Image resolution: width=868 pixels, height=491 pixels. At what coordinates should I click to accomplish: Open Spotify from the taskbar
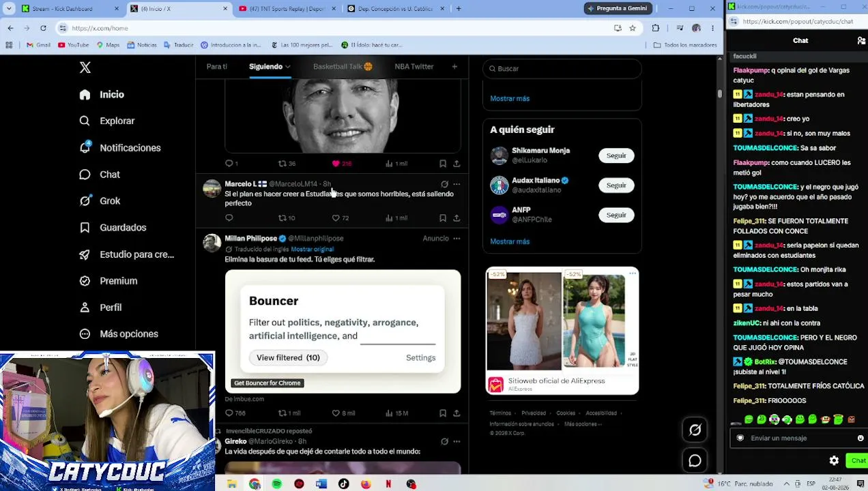coord(276,484)
